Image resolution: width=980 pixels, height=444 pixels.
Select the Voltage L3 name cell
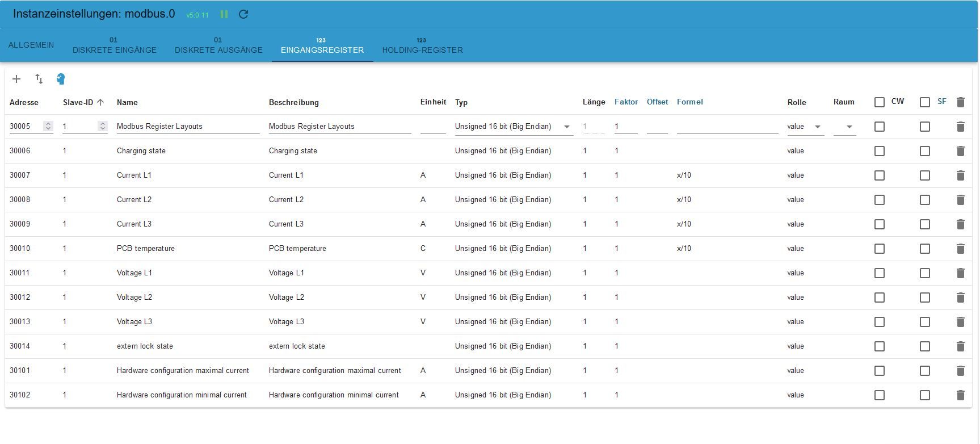pyautogui.click(x=134, y=322)
